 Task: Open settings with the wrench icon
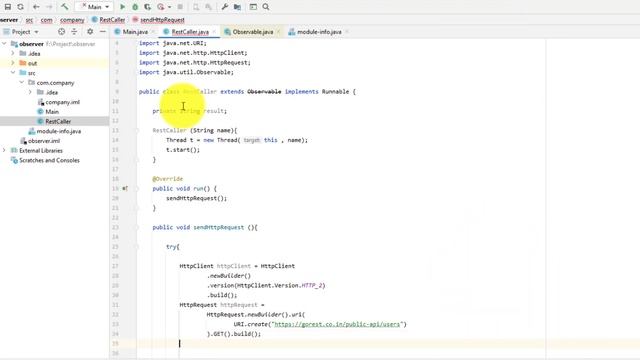coord(224,7)
